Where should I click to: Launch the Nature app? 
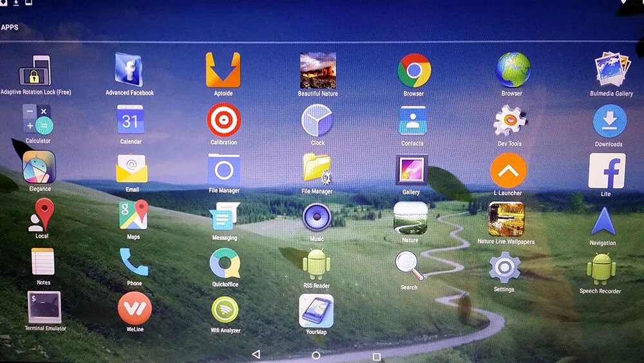(410, 219)
